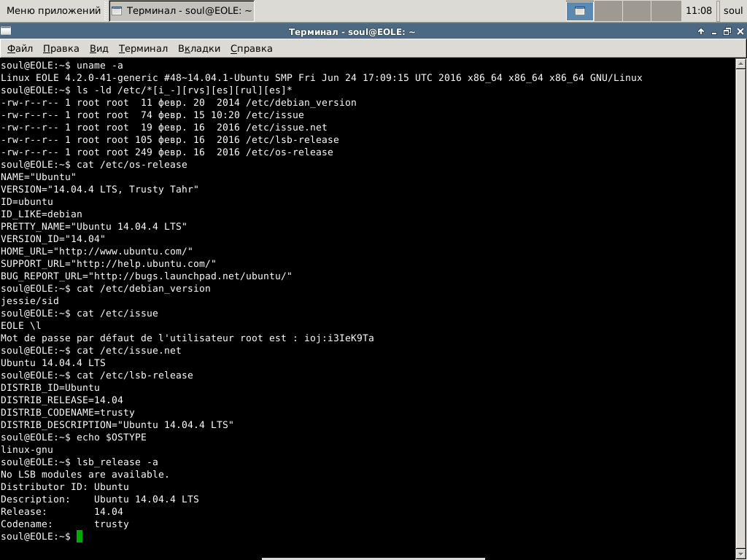The width and height of the screenshot is (747, 560).
Task: Maximize the terminal window
Action: (x=727, y=31)
